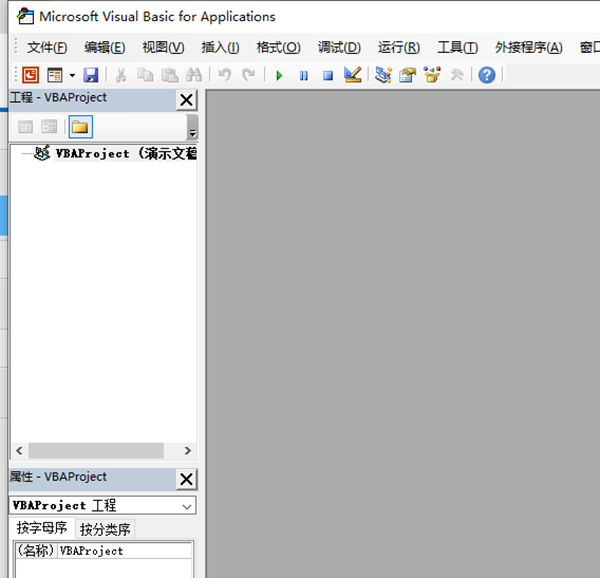Click the blue Help question mark icon
Screen dimensions: 600x578
click(487, 75)
